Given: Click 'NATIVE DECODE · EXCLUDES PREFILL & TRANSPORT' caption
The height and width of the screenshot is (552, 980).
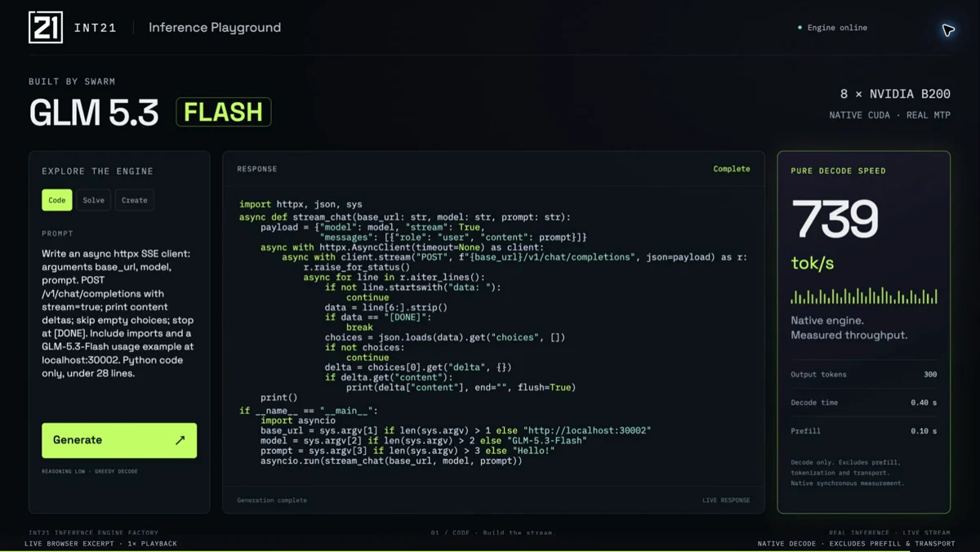Looking at the screenshot, I should pos(856,544).
